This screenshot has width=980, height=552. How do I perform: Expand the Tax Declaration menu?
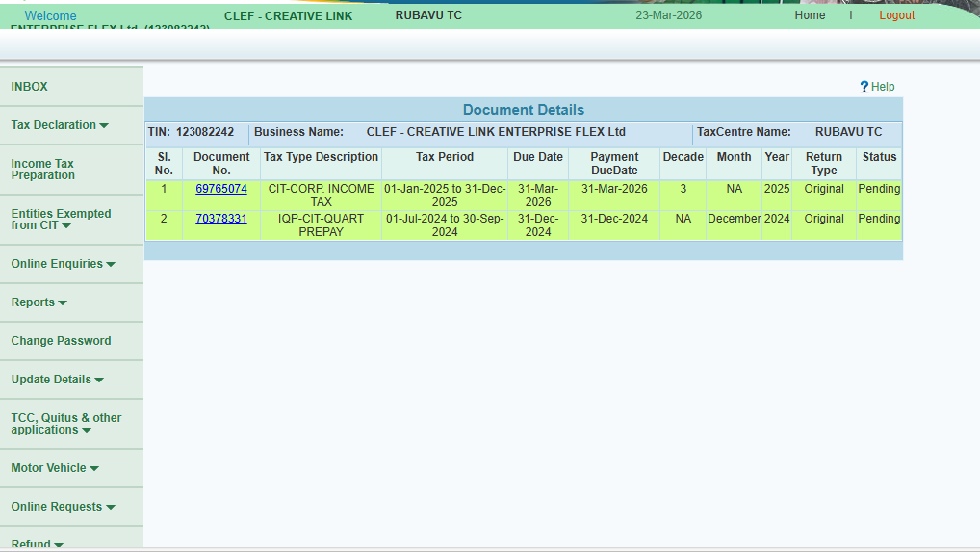[x=60, y=125]
